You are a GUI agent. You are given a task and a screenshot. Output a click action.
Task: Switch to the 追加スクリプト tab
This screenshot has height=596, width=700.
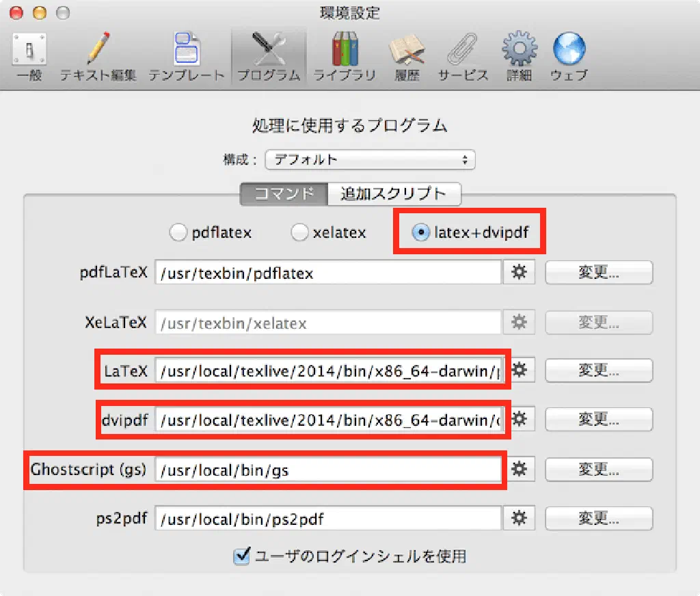pyautogui.click(x=393, y=193)
